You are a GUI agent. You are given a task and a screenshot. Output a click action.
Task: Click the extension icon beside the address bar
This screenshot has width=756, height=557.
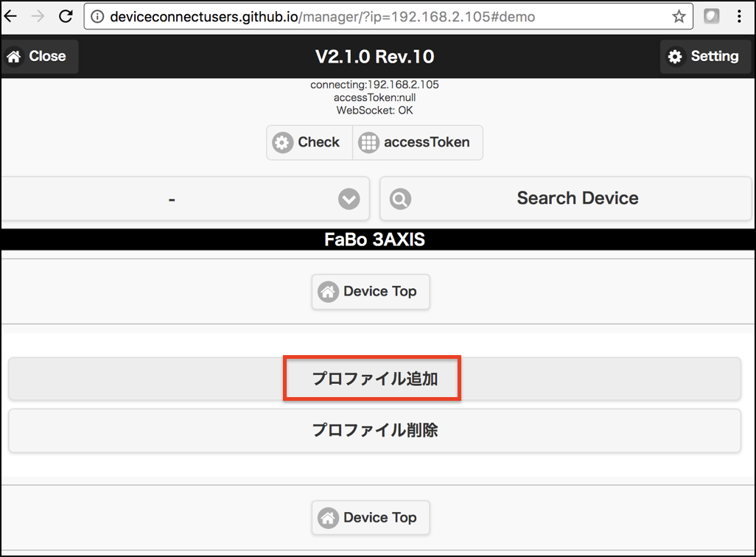pos(711,16)
